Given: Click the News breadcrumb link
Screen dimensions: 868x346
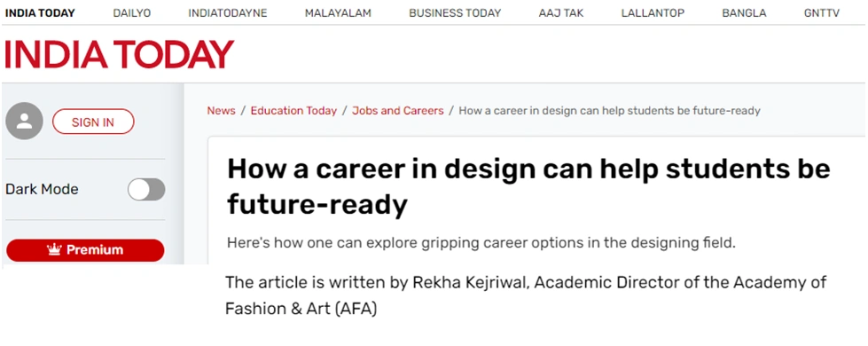Looking at the screenshot, I should pos(221,111).
